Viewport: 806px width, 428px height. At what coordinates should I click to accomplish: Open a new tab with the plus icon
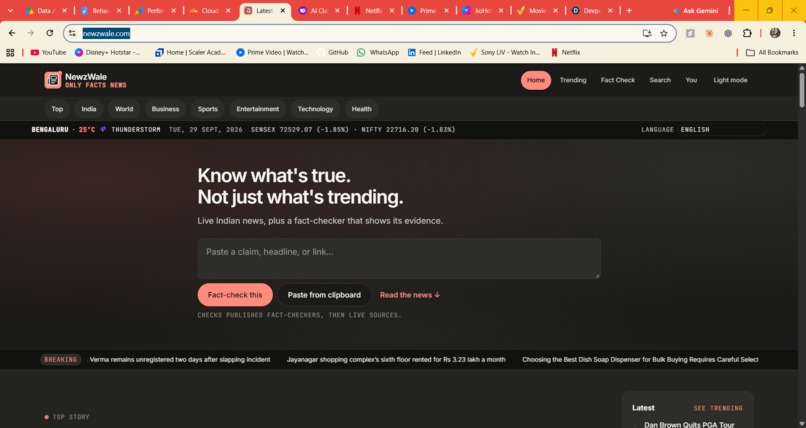pyautogui.click(x=629, y=10)
